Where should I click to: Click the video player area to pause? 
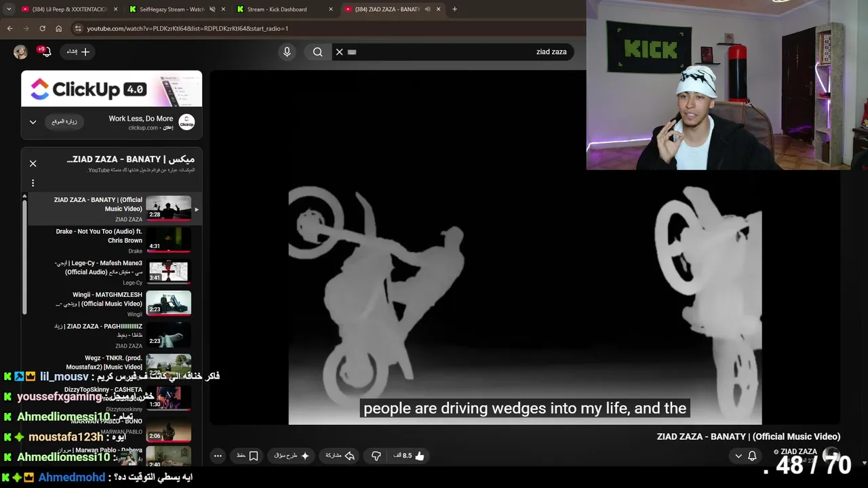525,247
